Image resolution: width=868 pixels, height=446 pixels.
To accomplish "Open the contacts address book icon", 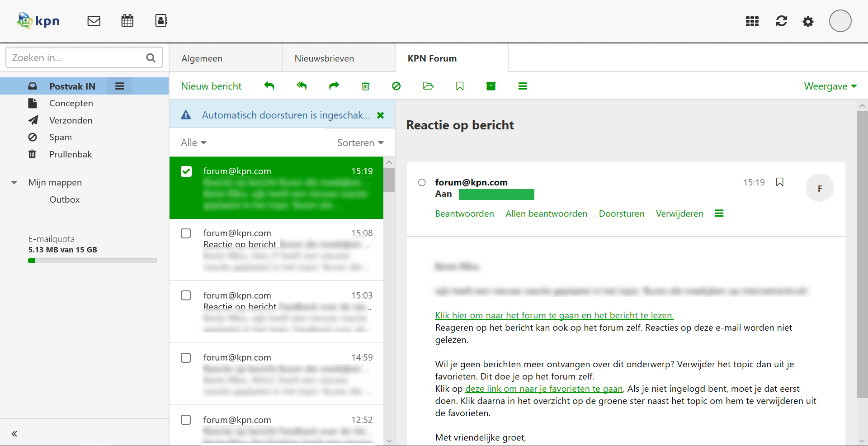I will pyautogui.click(x=161, y=21).
